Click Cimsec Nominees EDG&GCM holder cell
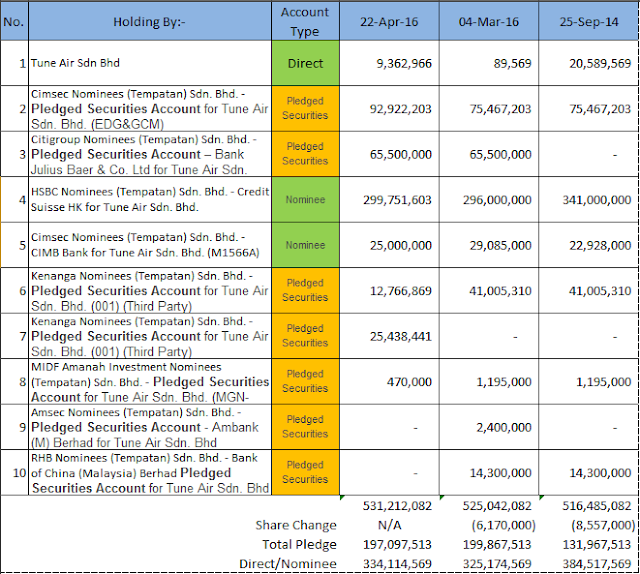Screen dimensions: 640x574 pos(150,109)
